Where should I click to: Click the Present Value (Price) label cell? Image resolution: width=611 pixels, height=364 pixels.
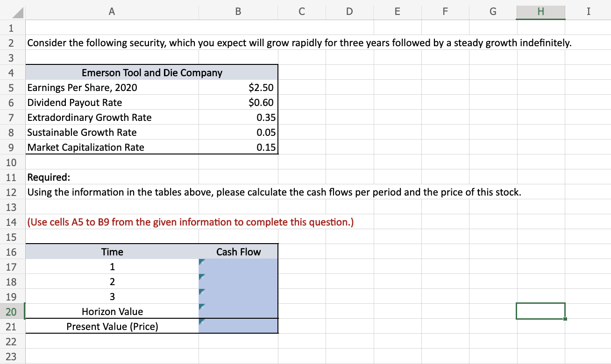(112, 326)
